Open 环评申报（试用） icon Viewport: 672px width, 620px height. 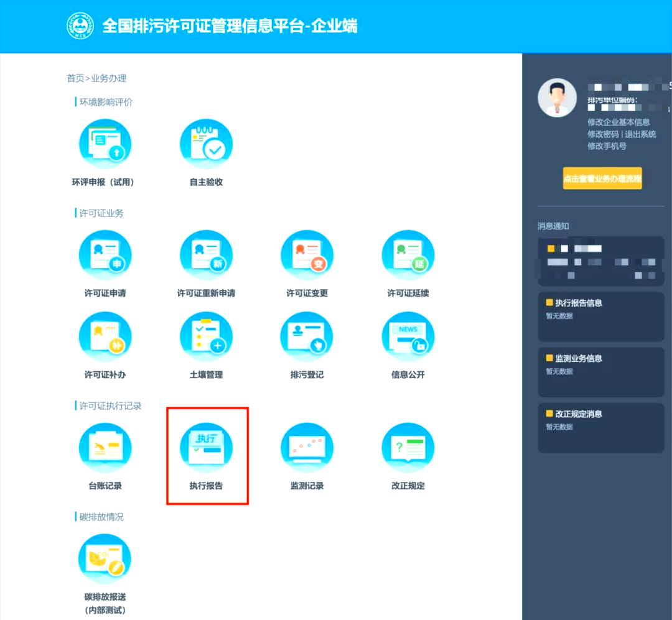[x=105, y=144]
